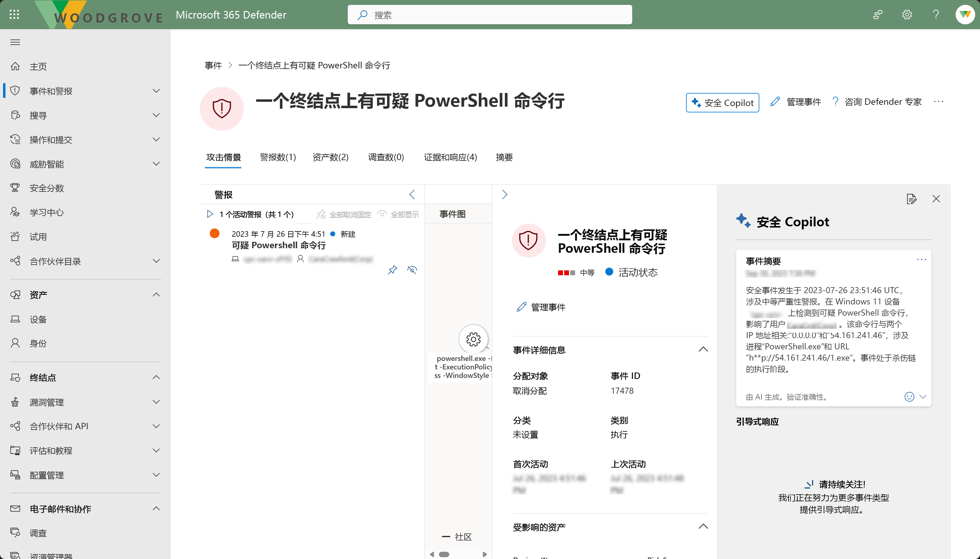Screen dimensions: 980x559
Task: Open feedback dropdown arrow on 事件摘要
Action: point(923,396)
